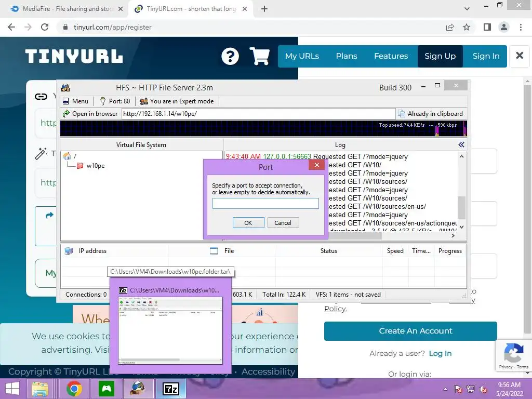Click Create An Account button
Viewport: 532px width, 399px height.
point(410,331)
